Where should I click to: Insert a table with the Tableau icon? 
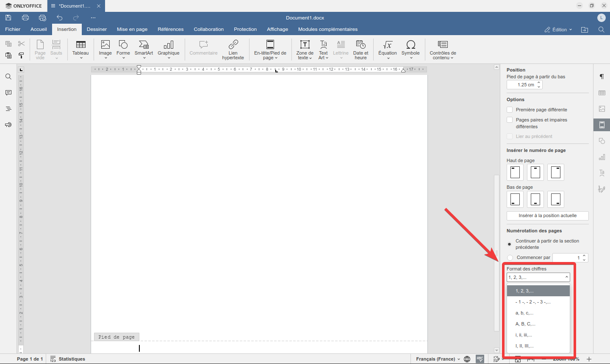pos(80,49)
